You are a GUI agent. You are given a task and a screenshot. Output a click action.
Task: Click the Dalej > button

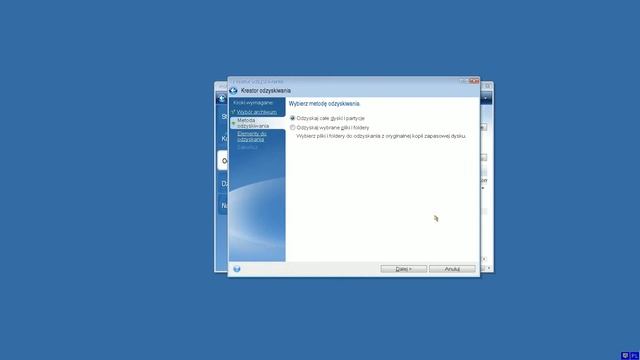tap(404, 269)
